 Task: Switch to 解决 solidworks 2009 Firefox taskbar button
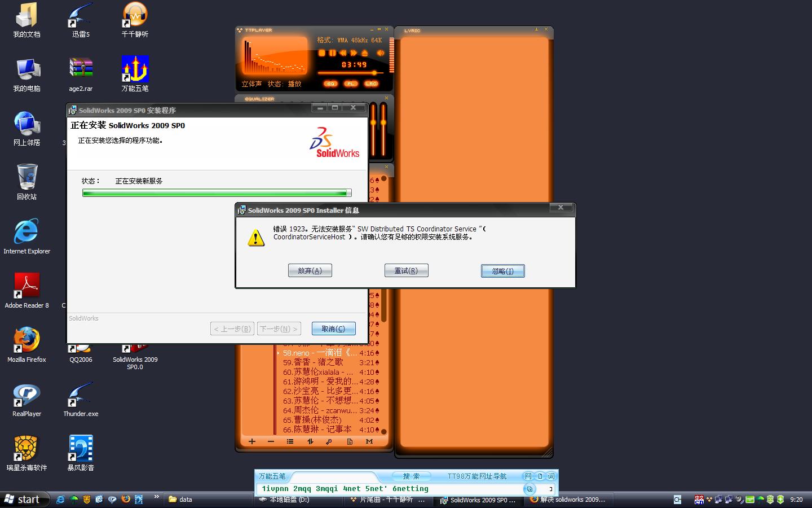click(569, 500)
